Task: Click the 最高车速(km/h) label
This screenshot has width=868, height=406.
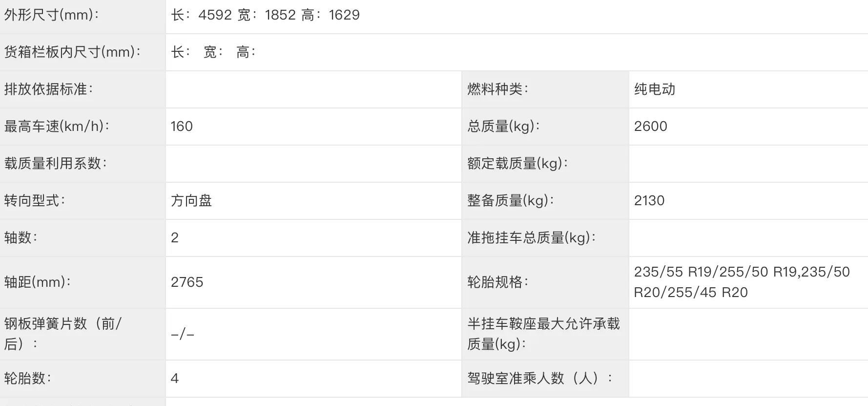Action: tap(57, 127)
